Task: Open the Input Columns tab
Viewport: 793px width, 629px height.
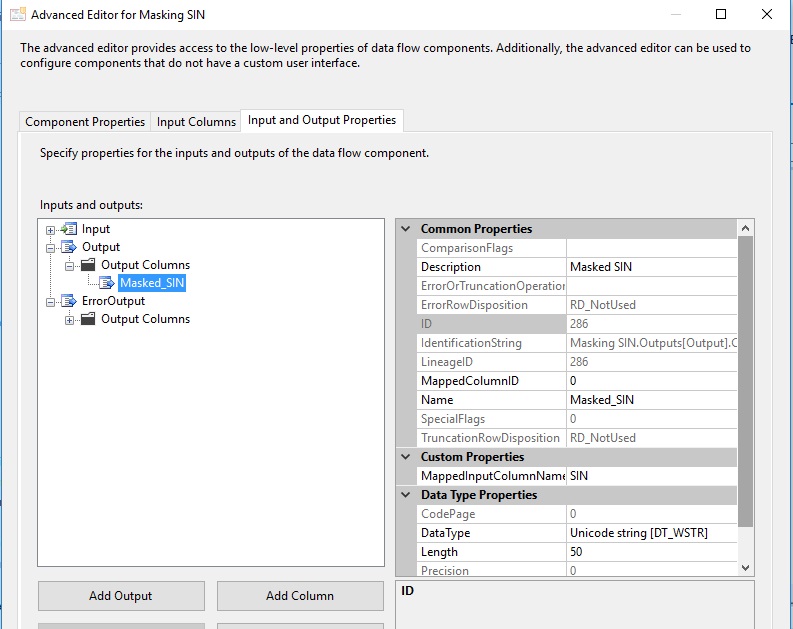Action: 196,122
